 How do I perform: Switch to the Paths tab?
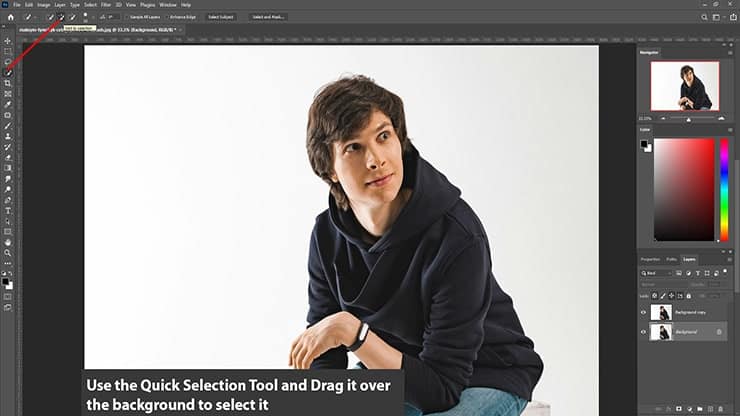pos(672,259)
